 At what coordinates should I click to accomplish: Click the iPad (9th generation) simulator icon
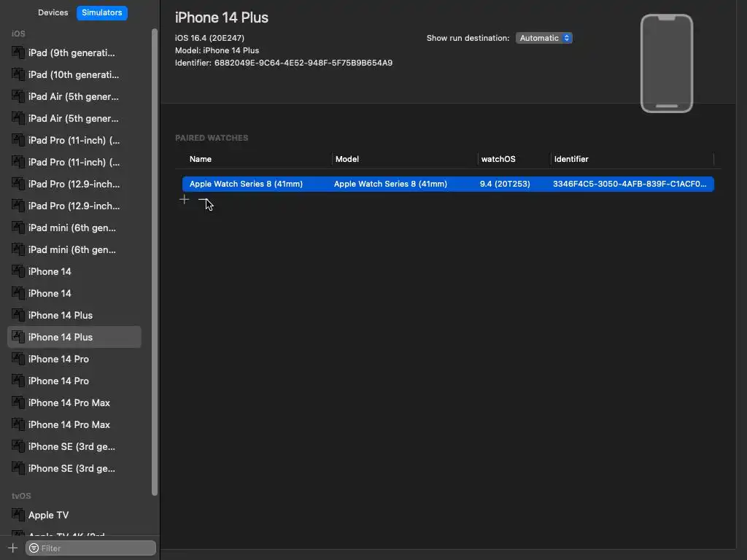tap(18, 52)
